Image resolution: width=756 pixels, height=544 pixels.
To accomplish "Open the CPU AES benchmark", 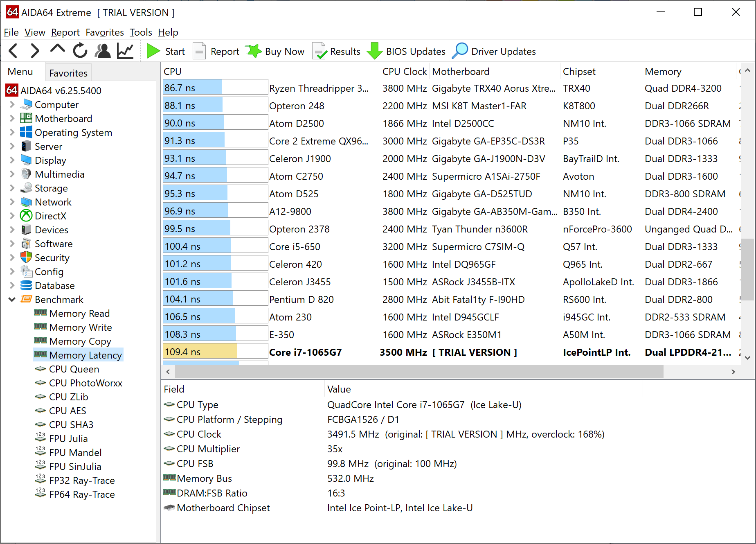I will pos(61,411).
